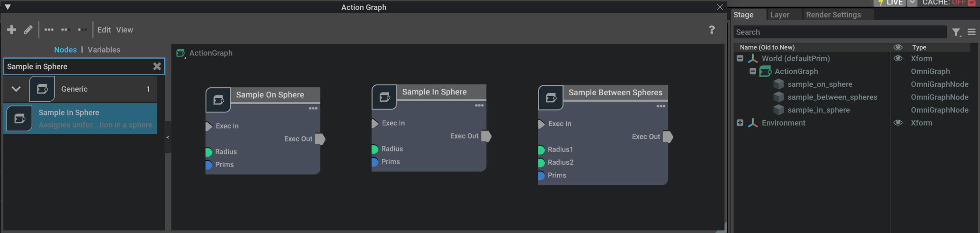Viewport: 980px width, 233px height.
Task: Click the three-dots icon on Sample In Sphere node
Action: 479,106
